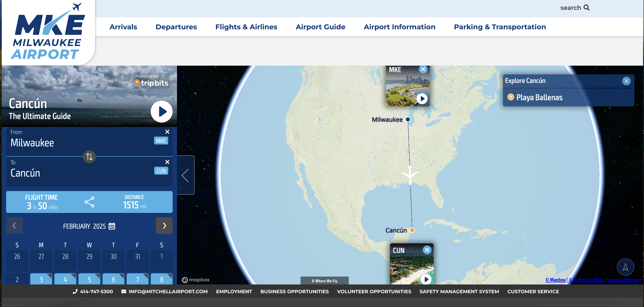Advance the calendar to March 2025

[164, 226]
